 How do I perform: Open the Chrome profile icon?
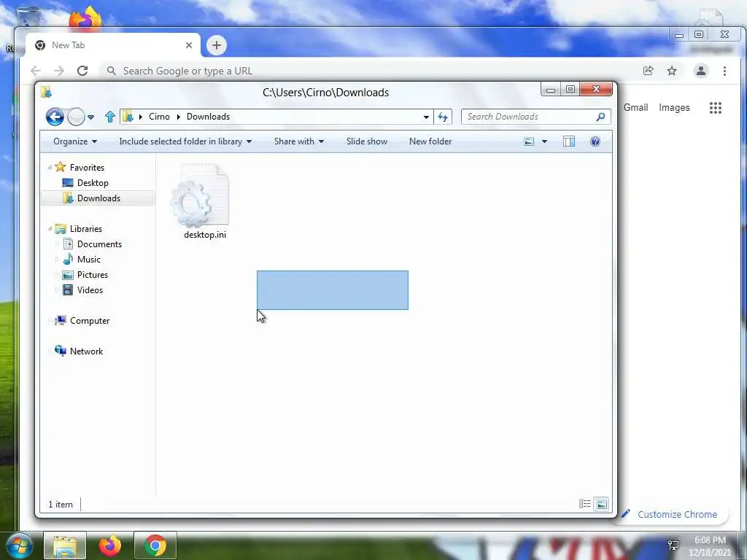point(701,71)
